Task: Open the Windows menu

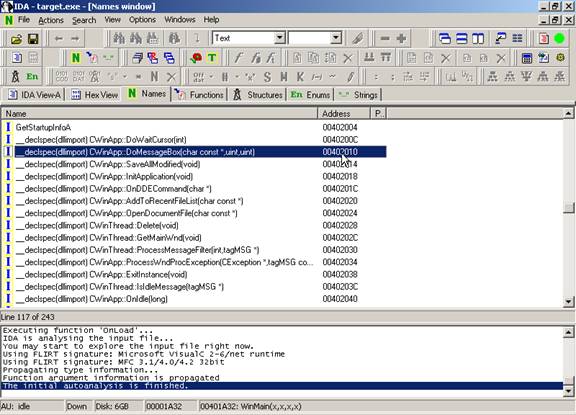Action: 180,20
